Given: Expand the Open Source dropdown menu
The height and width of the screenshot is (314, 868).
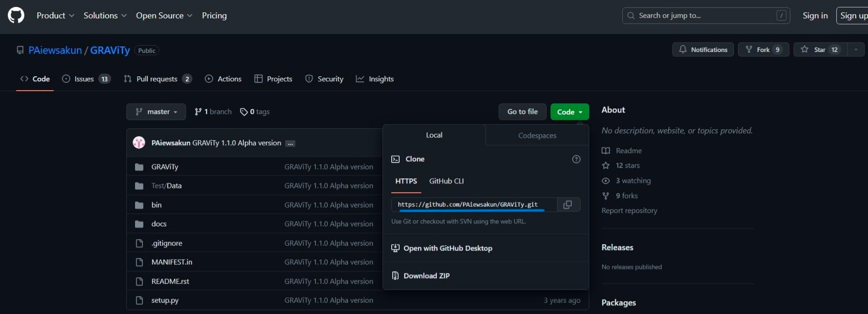Looking at the screenshot, I should (164, 15).
